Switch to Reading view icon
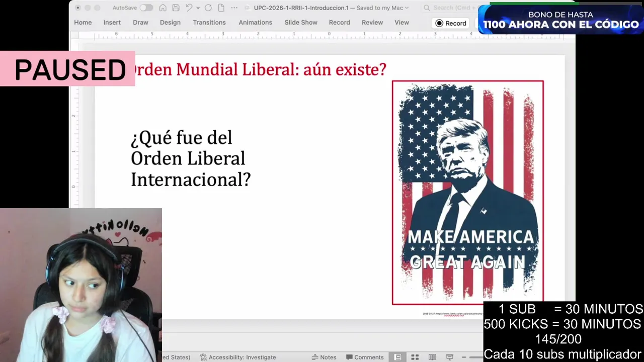The image size is (644, 362). coord(432,357)
